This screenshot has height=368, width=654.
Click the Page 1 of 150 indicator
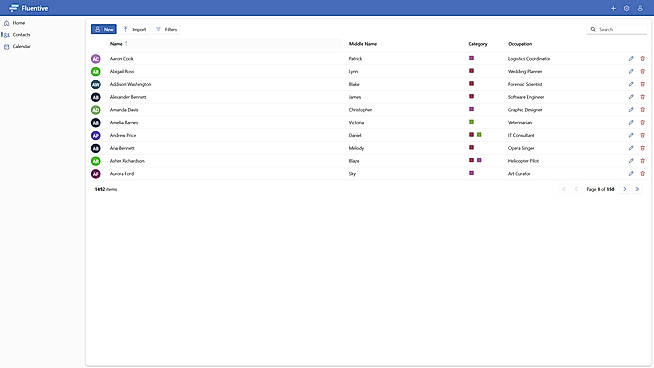tap(600, 189)
